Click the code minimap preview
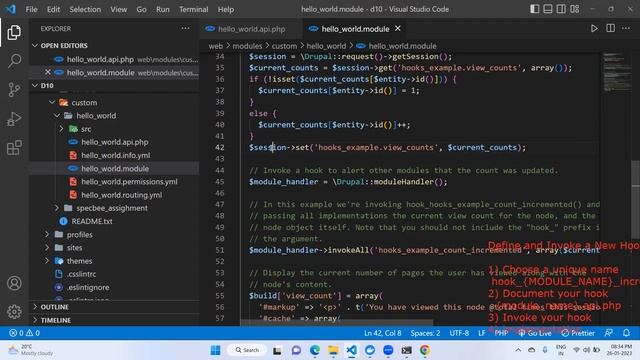The image size is (640, 360). pyautogui.click(x=616, y=72)
